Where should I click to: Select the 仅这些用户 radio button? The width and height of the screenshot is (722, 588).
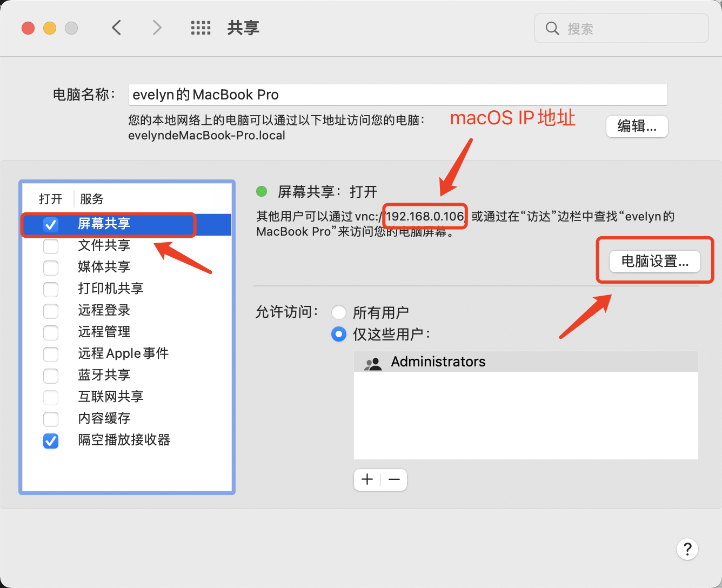point(339,335)
